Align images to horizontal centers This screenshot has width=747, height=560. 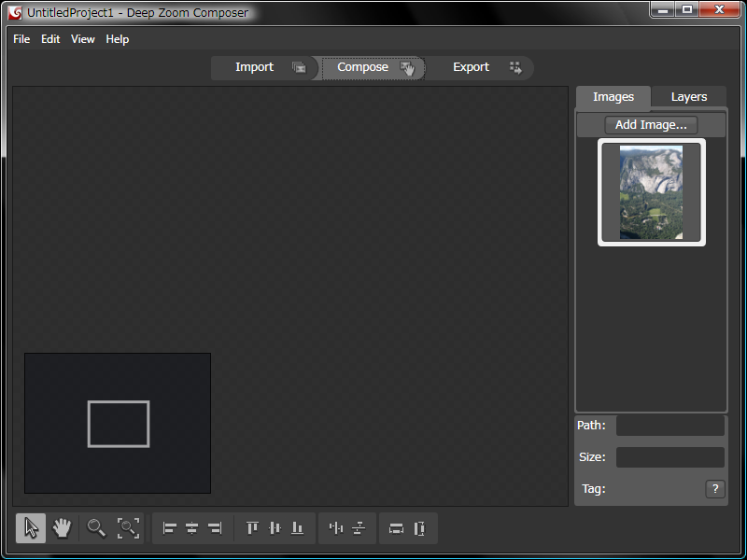(x=192, y=528)
